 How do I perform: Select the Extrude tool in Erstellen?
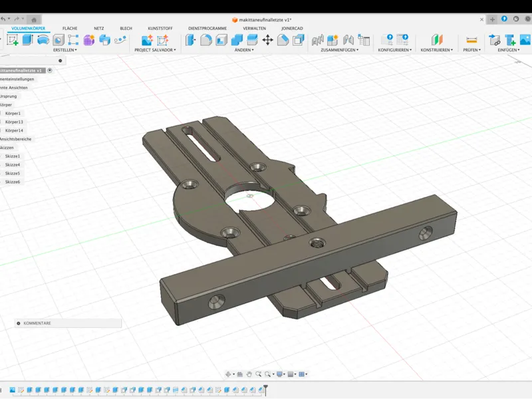27,40
